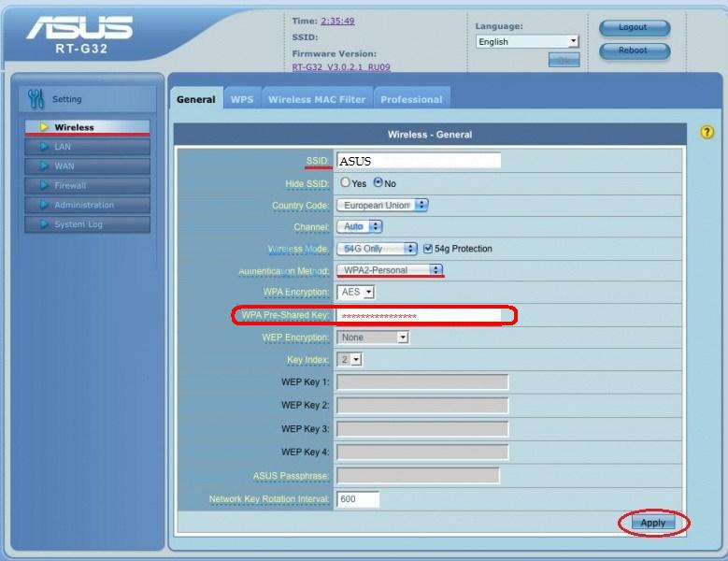The image size is (728, 561).
Task: Click the WPA Pre-Shared Key label
Action: click(285, 315)
